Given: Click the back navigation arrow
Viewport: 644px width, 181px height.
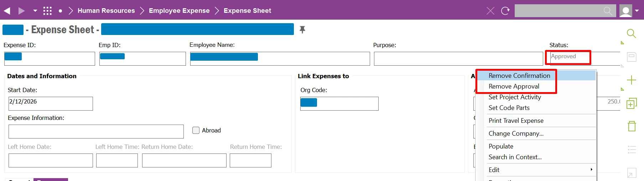Looking at the screenshot, I should point(7,11).
